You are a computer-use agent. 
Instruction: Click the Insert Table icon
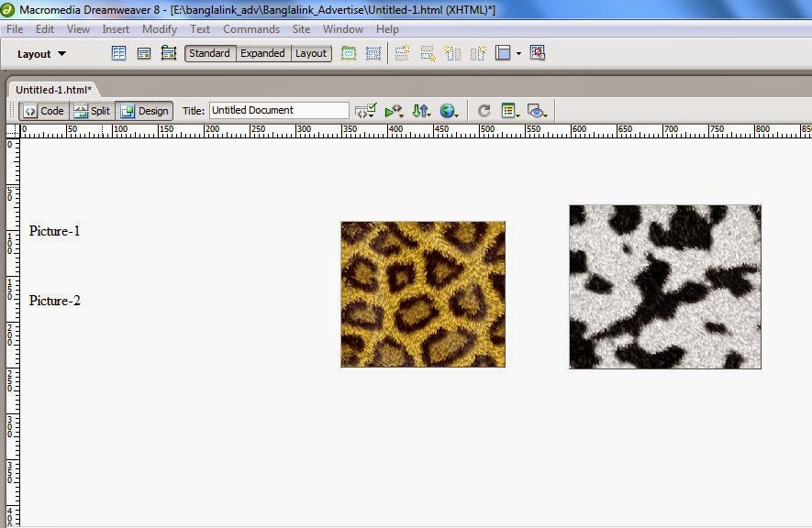point(119,53)
